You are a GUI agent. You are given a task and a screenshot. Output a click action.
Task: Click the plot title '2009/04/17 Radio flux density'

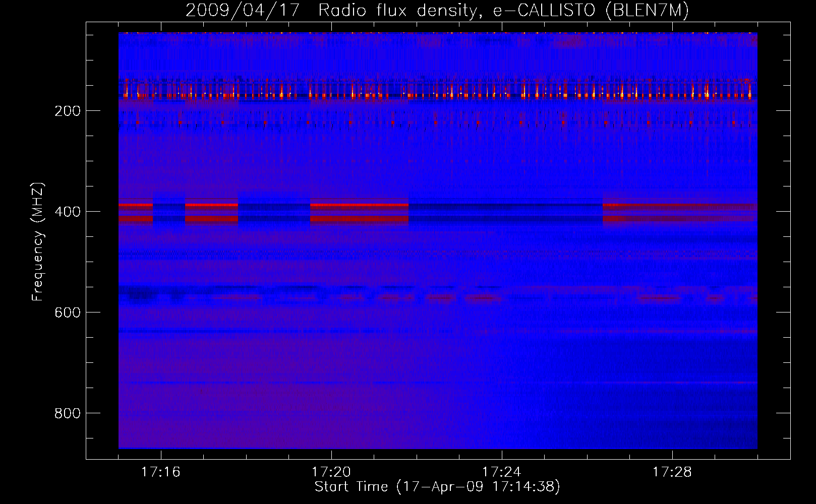click(437, 11)
